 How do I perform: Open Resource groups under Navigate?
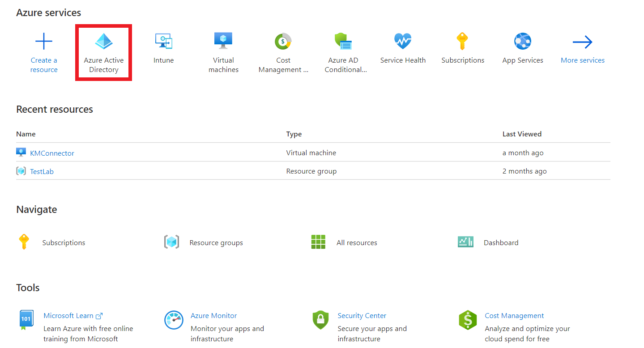pos(216,242)
